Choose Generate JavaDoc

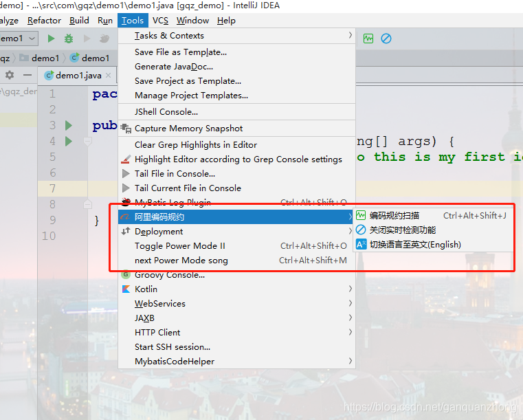click(237, 67)
